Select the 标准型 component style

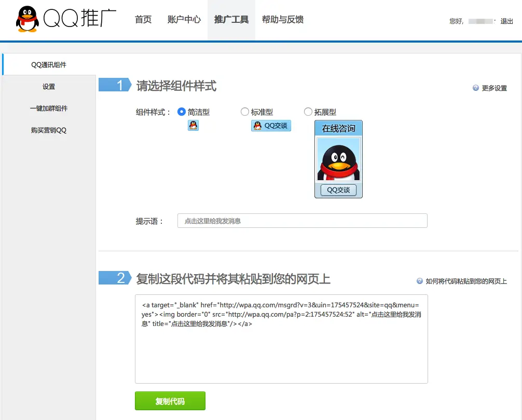244,112
